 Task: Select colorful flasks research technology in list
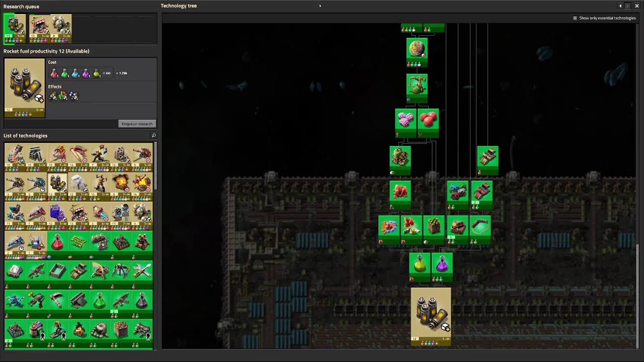(36, 245)
